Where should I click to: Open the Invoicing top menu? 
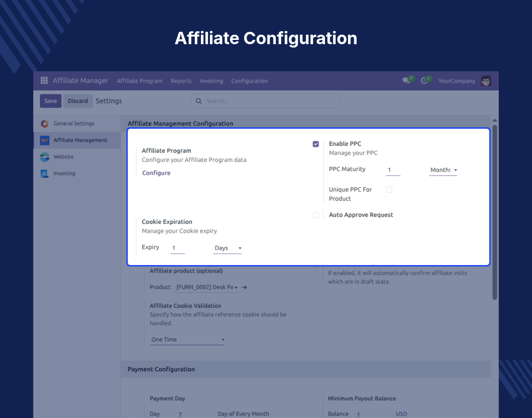tap(211, 81)
